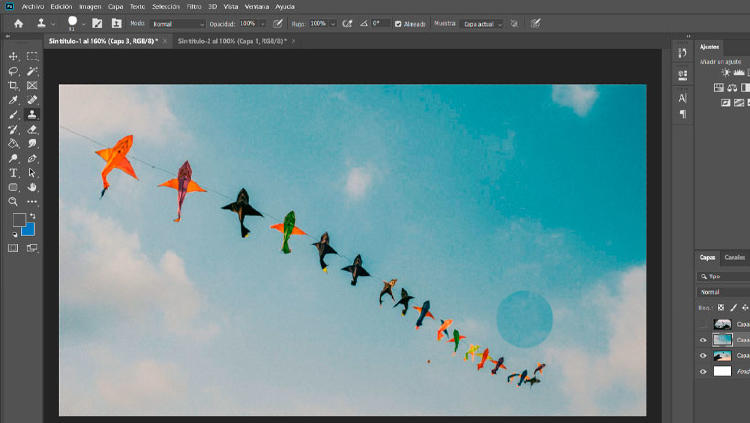Viewport: 750px width, 423px height.
Task: Open the brush preset picker dropdown
Action: 84,24
